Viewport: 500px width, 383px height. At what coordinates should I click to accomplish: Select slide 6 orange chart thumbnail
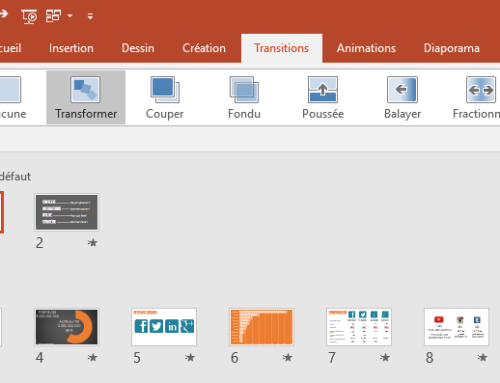pos(261,327)
